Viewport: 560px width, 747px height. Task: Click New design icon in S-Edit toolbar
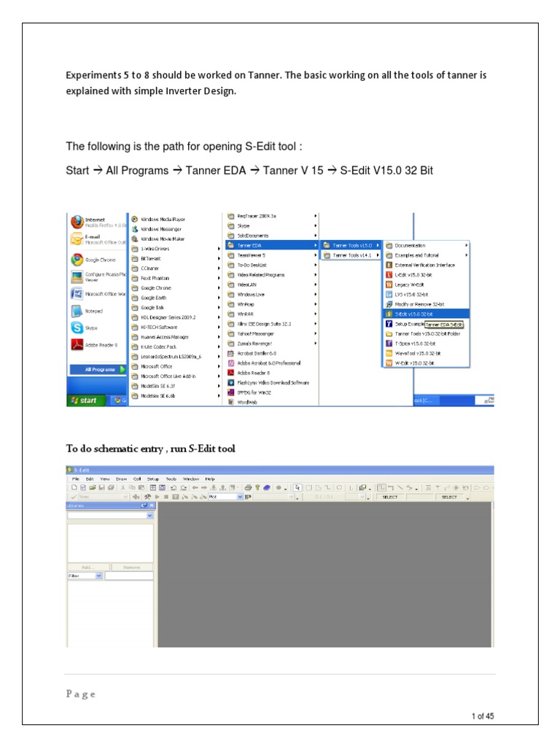pyautogui.click(x=74, y=487)
